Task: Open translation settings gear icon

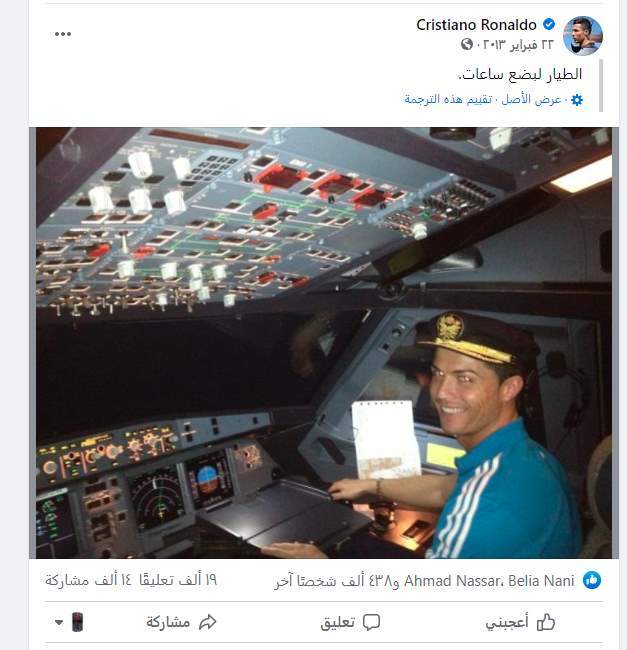Action: pyautogui.click(x=577, y=100)
